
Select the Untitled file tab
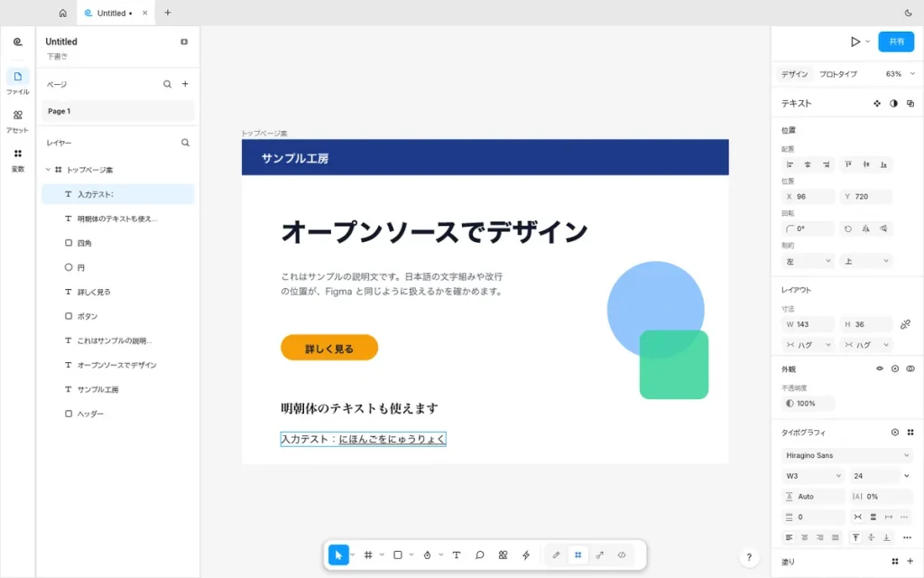pos(116,13)
